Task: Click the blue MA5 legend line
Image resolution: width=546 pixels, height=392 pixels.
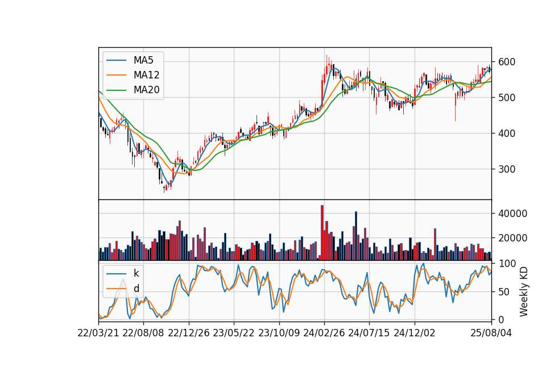Action: 116,61
